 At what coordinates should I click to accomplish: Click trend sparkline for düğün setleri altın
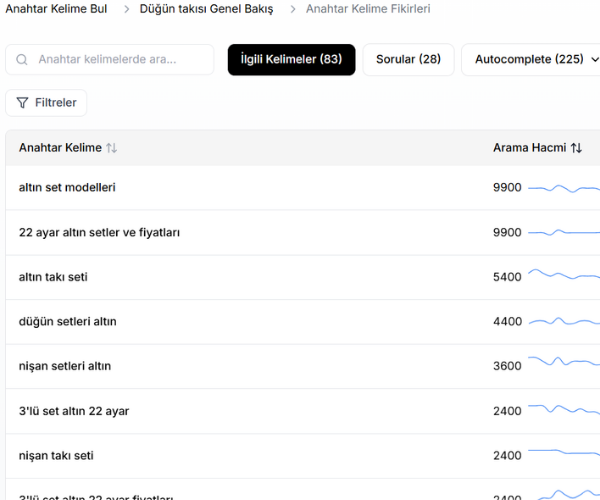[563, 321]
